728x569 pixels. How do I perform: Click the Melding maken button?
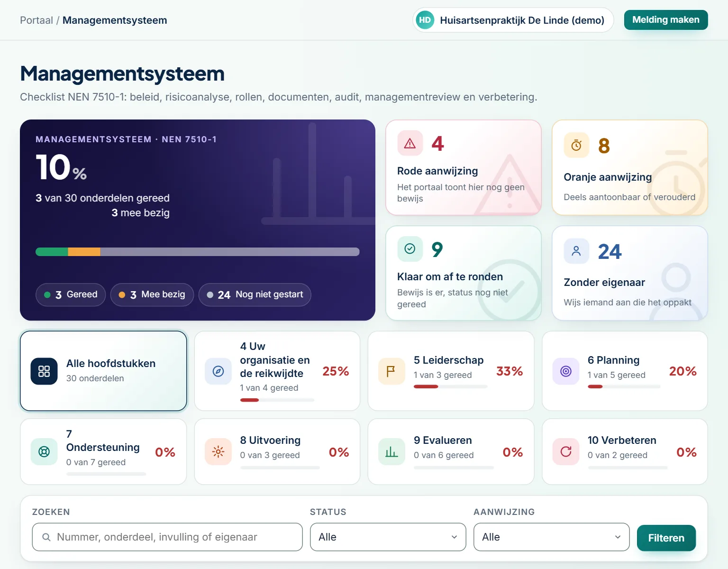666,20
